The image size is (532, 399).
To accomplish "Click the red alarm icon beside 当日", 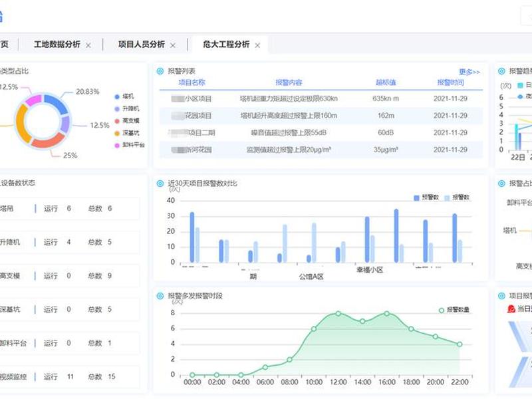I will coord(511,309).
